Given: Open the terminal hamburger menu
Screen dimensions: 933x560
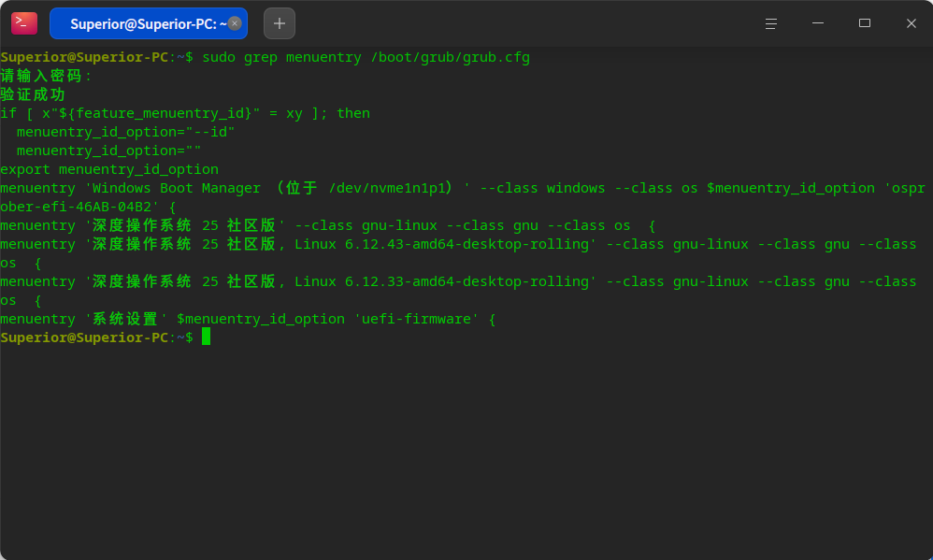Looking at the screenshot, I should coord(770,23).
